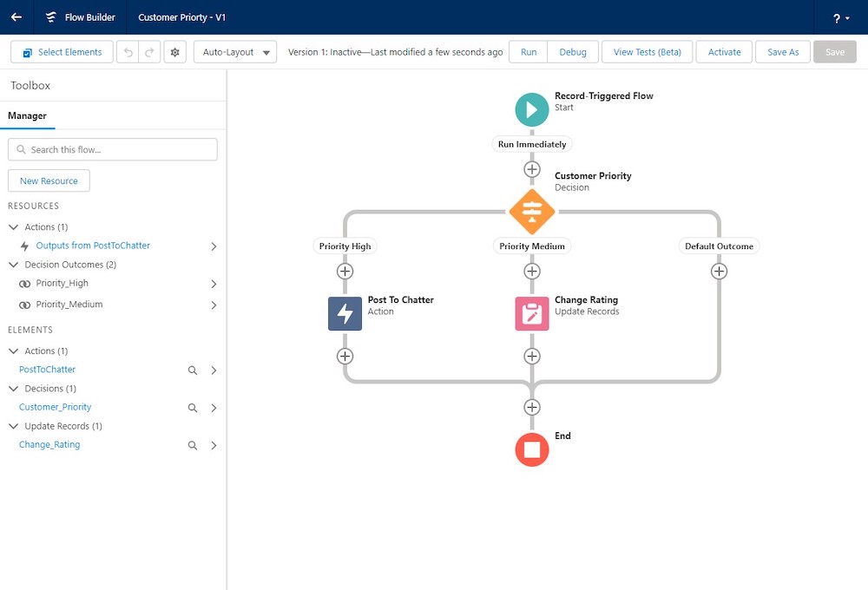Click the Default Outcome path label
868x590 pixels.
click(x=719, y=246)
